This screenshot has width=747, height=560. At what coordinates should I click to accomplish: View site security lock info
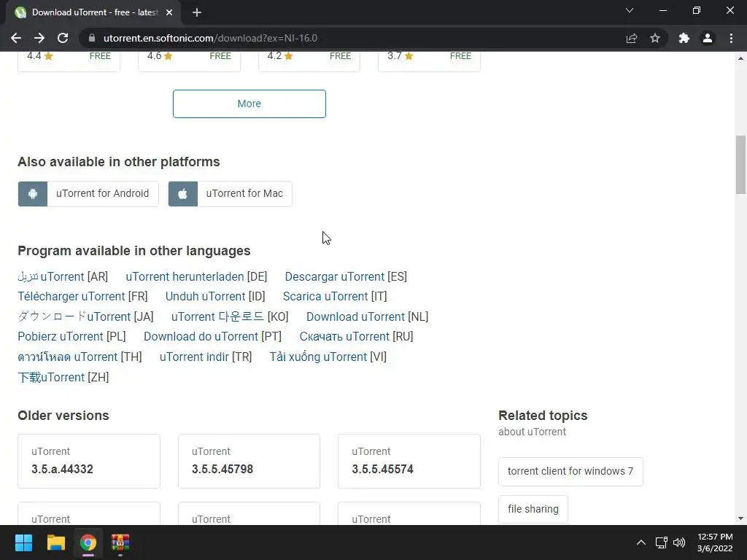(92, 38)
